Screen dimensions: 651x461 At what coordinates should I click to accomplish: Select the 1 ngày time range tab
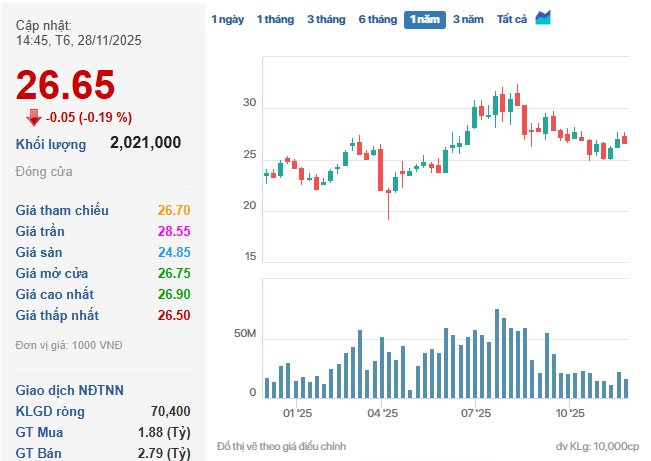click(228, 19)
